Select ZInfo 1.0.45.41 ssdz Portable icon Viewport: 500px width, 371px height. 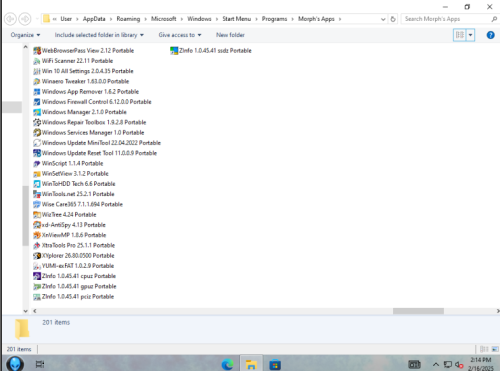[x=174, y=51]
